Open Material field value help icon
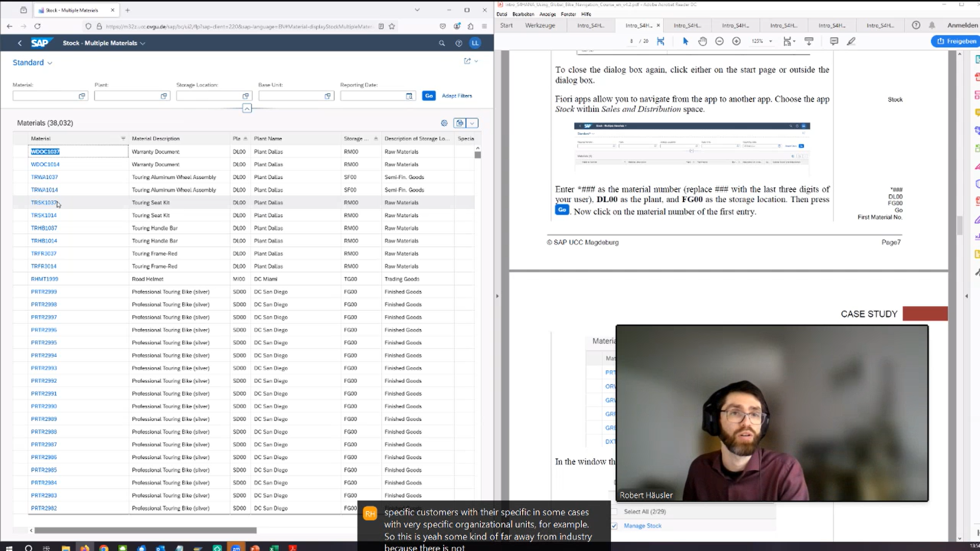This screenshot has width=980, height=551. click(82, 96)
